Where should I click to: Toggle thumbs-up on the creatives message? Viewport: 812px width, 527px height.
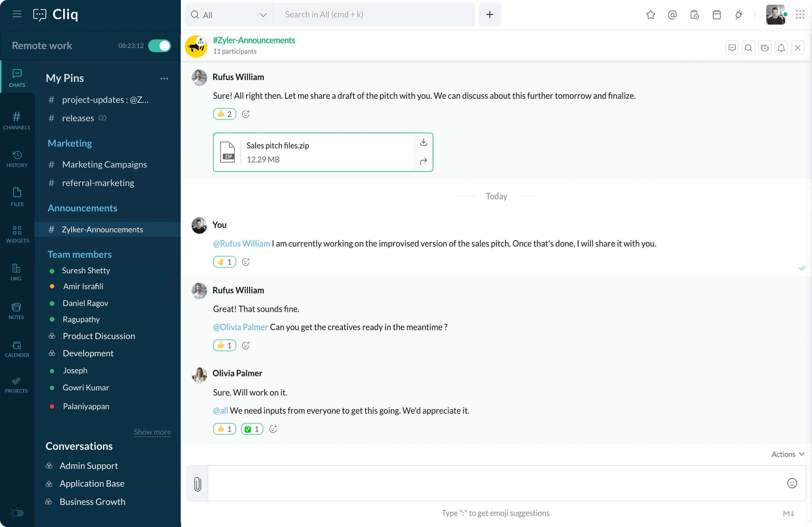click(x=224, y=345)
